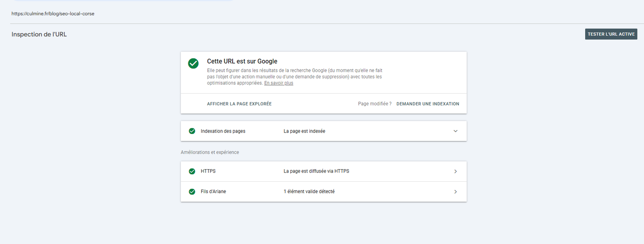Select the inspected URL culmine.fr/blog/seo-local-corse text
This screenshot has width=644, height=244.
[x=53, y=14]
